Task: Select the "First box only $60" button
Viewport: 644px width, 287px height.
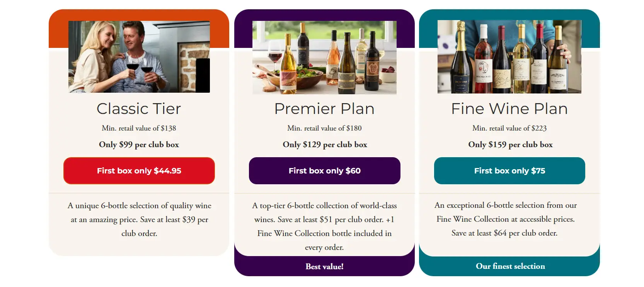Action: tap(324, 171)
